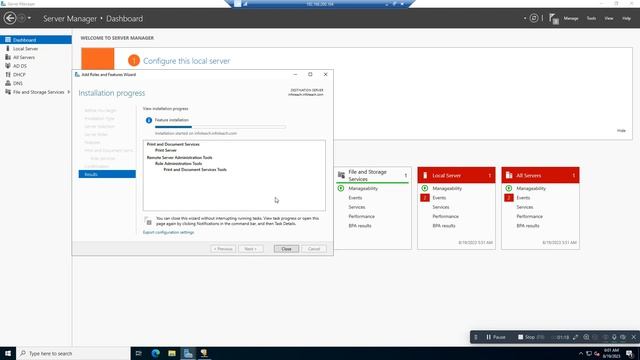Viewport: 640px width, 360px height.
Task: Click the Close button in the wizard
Action: pos(286,249)
